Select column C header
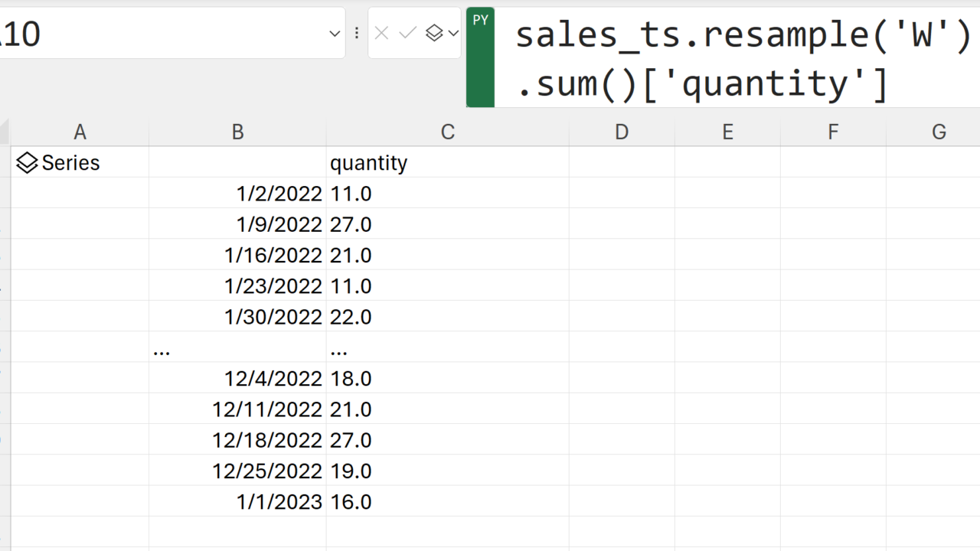This screenshot has height=551, width=980. tap(448, 132)
